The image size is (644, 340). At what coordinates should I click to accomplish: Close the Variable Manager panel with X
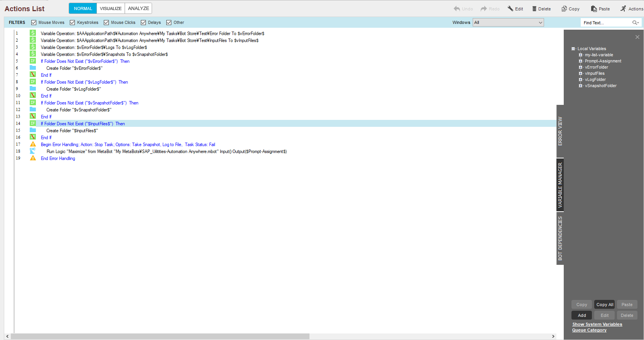point(637,37)
